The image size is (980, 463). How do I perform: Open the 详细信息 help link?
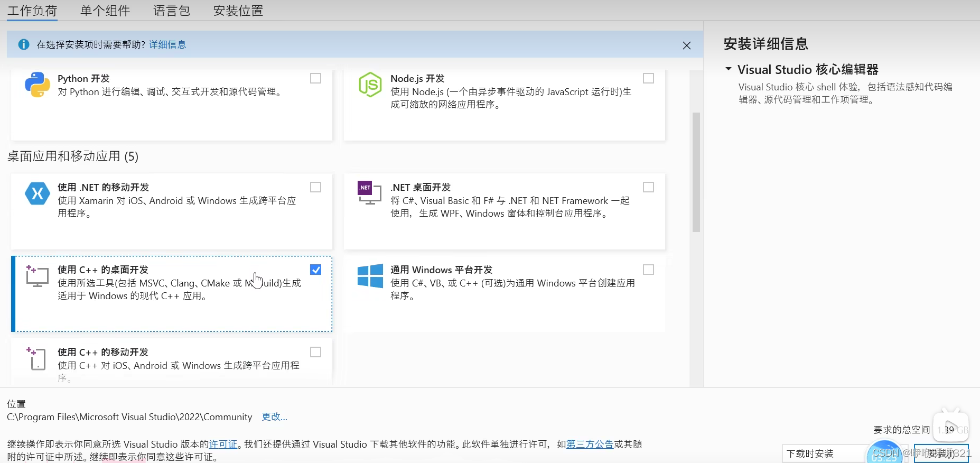167,44
